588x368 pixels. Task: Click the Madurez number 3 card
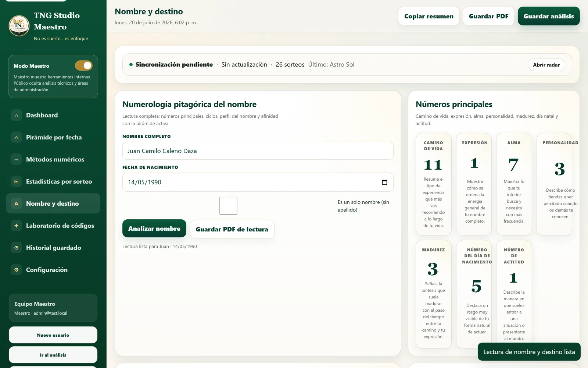point(433,294)
